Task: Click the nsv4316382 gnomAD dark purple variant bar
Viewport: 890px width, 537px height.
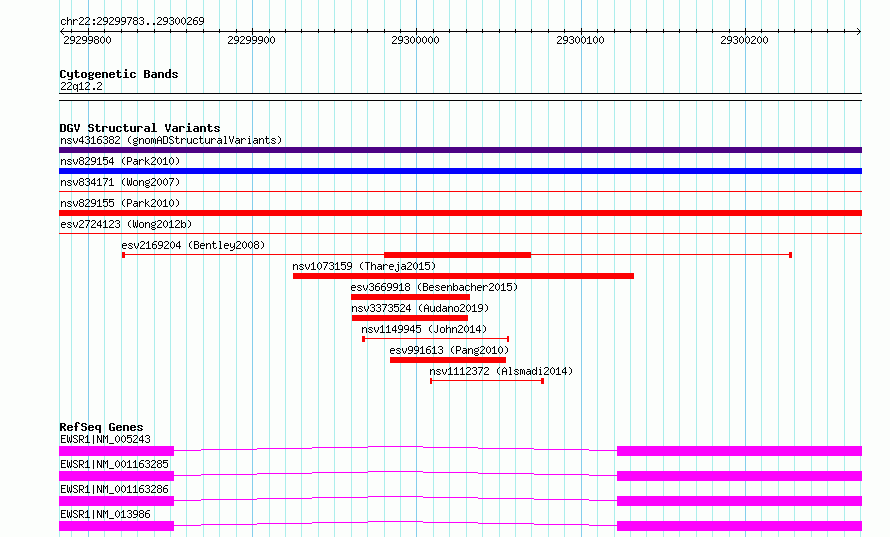Action: click(x=460, y=150)
